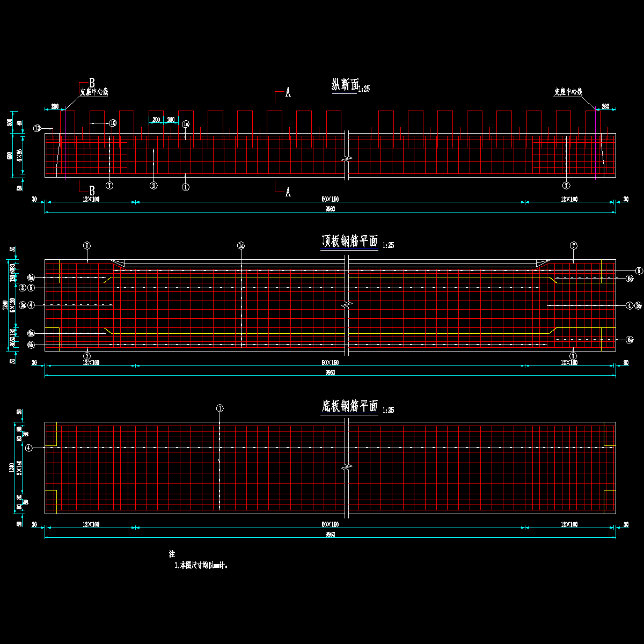Viewport: 644px width, 644px height.
Task: Select callout bubble 5 right of the top slab plan
Action: 639,271
